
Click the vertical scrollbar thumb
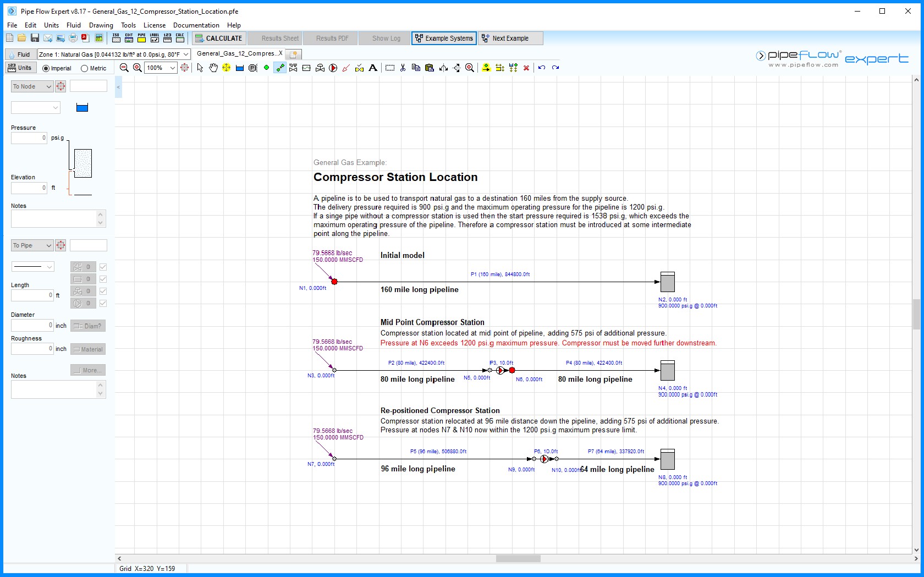[x=916, y=314]
